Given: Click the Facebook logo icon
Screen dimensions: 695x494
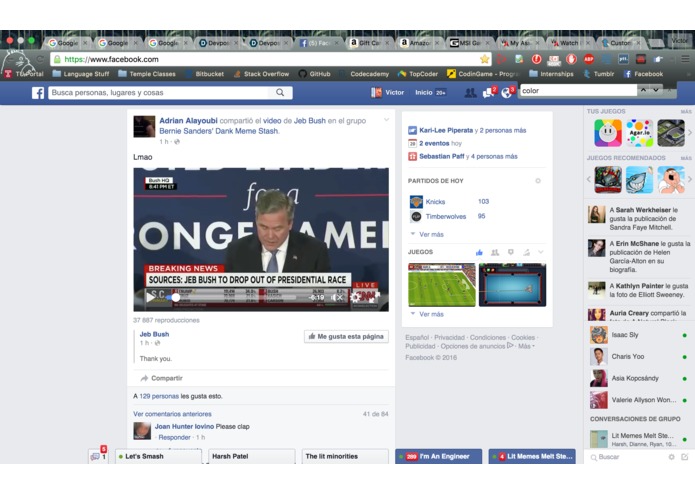Looking at the screenshot, I should (x=38, y=93).
